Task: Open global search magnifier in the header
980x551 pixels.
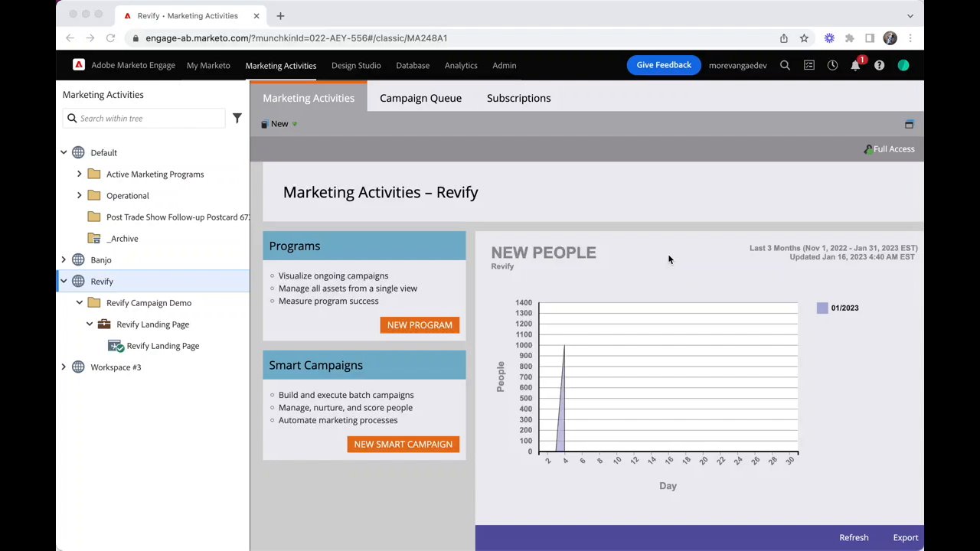Action: 785,65
